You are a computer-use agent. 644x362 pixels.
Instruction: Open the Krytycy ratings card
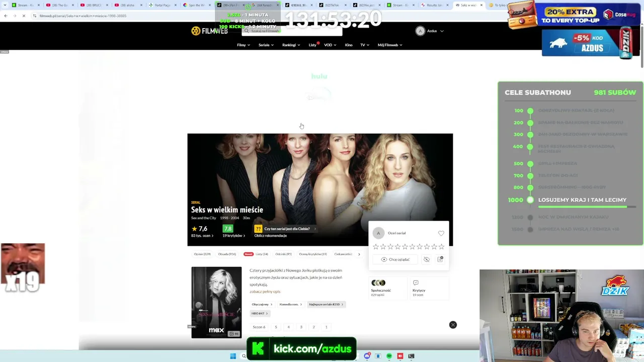(429, 289)
